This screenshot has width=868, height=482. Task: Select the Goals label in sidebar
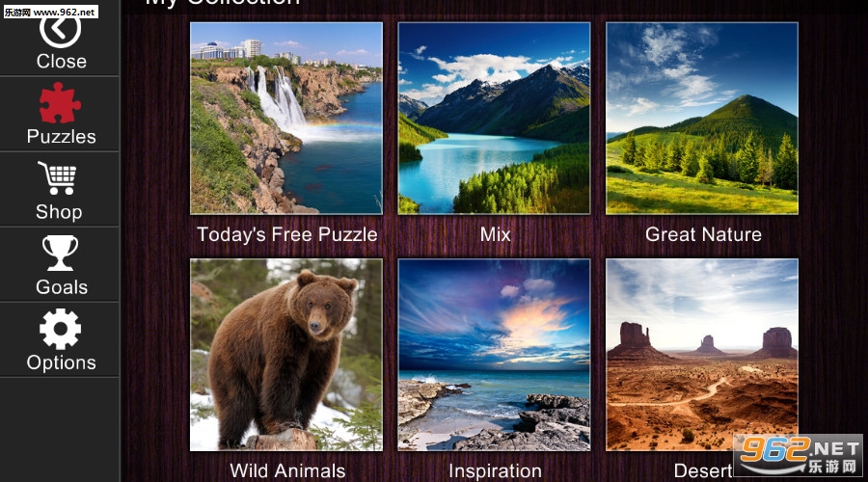pos(62,287)
